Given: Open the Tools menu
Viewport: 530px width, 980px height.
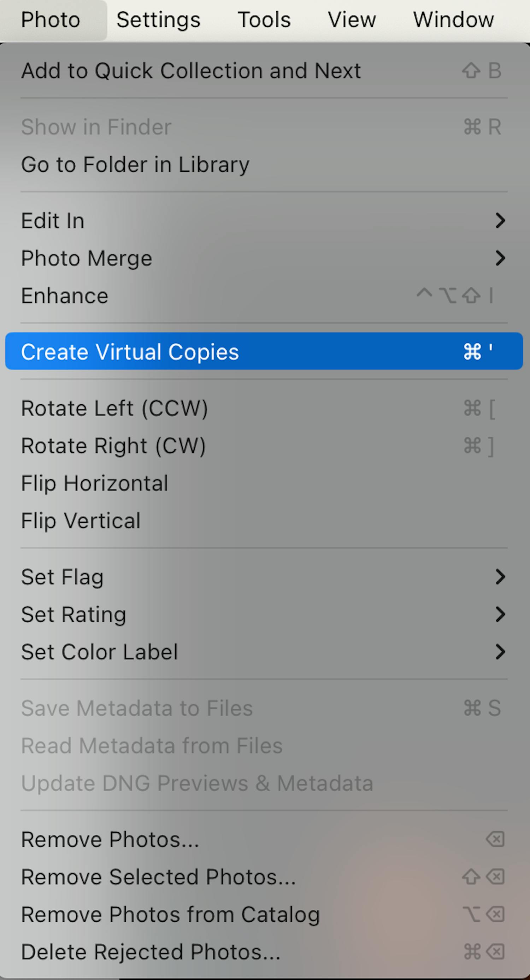Looking at the screenshot, I should 264,20.
